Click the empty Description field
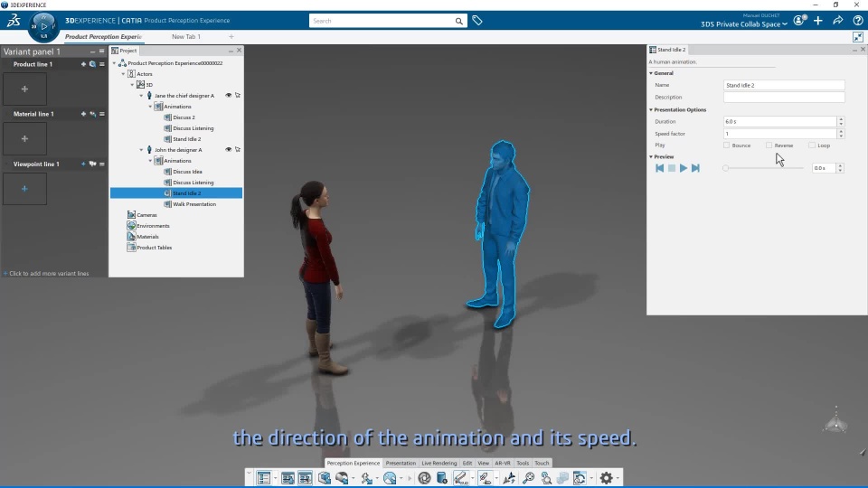The image size is (868, 488). (x=784, y=97)
